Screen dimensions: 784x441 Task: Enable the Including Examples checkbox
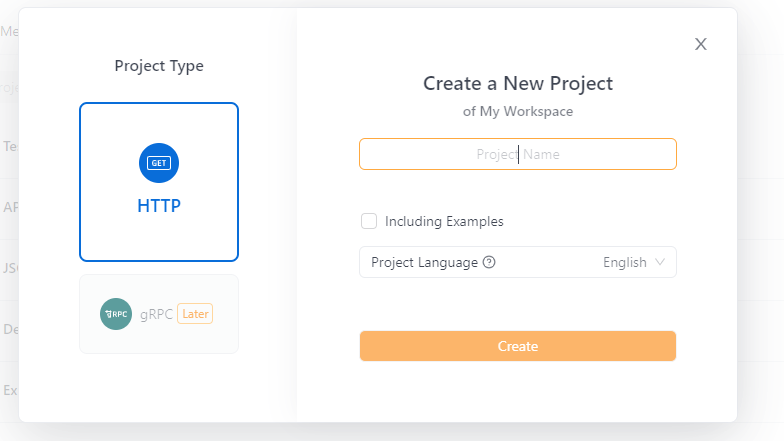(x=369, y=221)
